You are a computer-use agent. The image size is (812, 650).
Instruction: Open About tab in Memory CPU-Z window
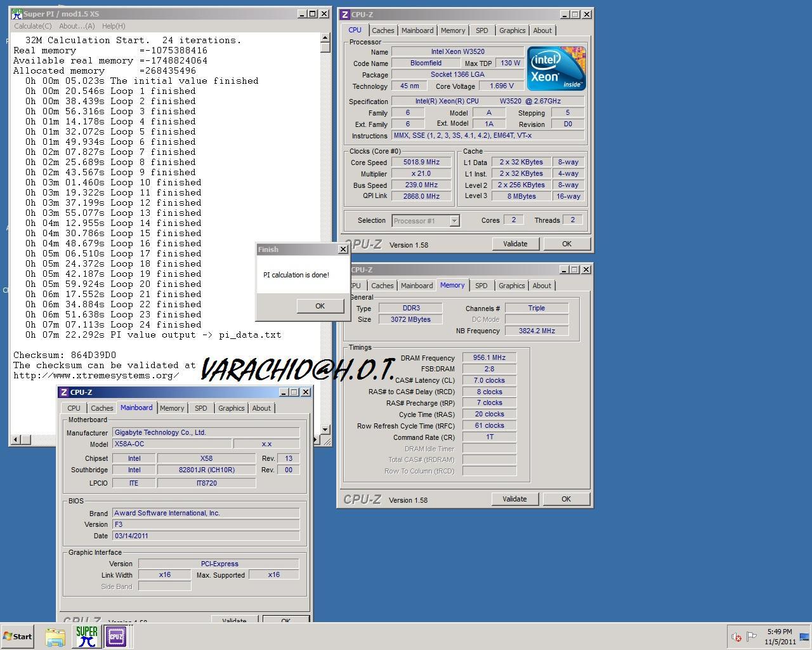click(542, 286)
